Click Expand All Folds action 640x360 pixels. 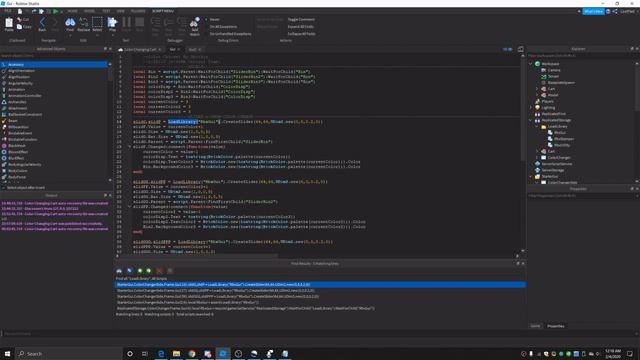click(301, 27)
